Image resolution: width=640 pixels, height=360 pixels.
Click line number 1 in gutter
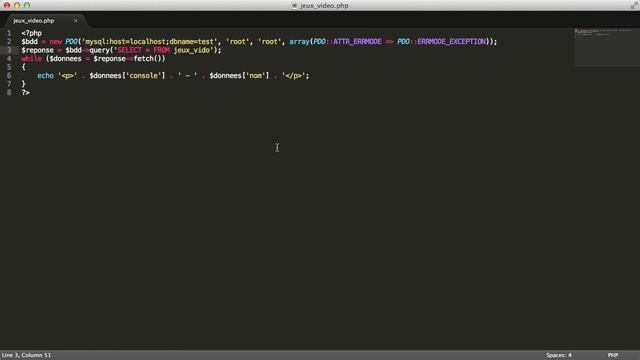(x=9, y=33)
